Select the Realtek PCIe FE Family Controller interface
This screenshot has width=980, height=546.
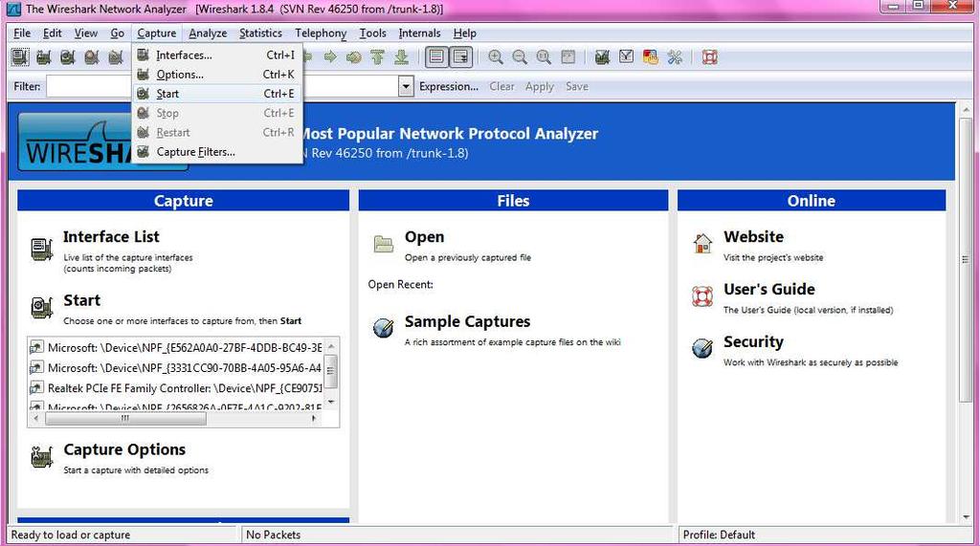pos(176,388)
